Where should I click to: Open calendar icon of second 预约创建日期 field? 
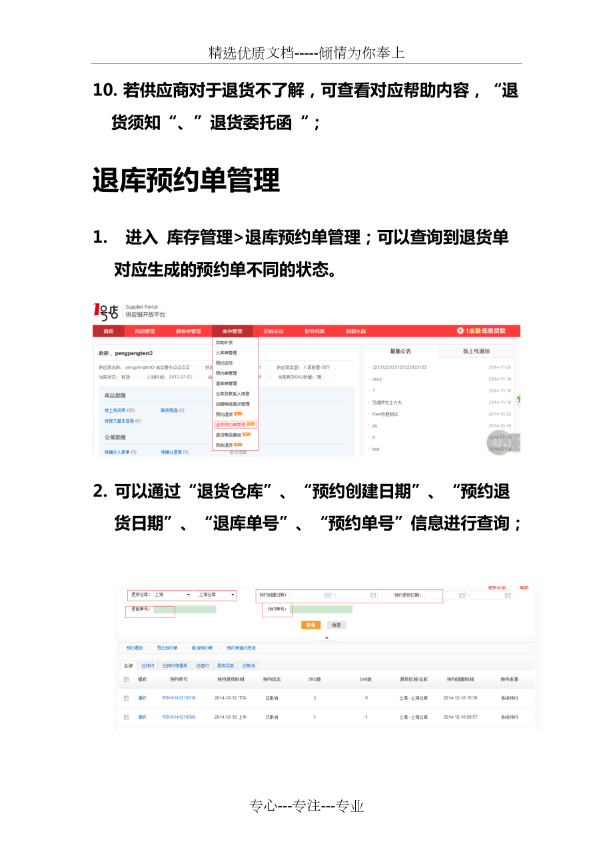click(x=373, y=595)
